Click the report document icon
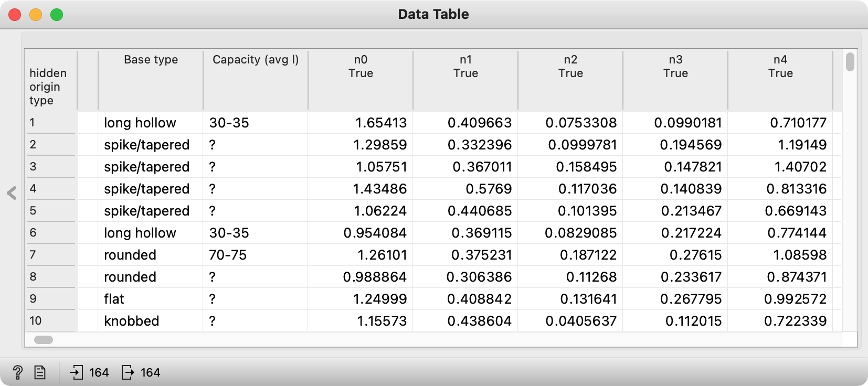This screenshot has height=386, width=868. [40, 372]
